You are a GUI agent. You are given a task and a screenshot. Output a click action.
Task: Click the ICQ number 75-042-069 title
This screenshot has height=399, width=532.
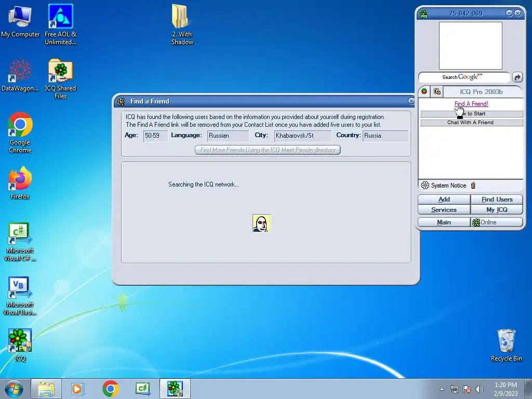pos(465,14)
